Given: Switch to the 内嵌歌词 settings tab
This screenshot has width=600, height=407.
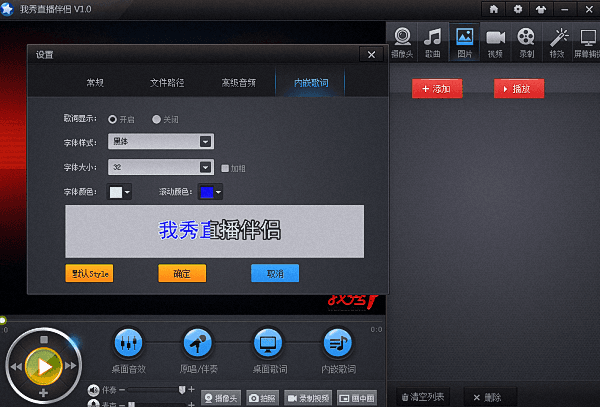Looking at the screenshot, I should (x=311, y=83).
